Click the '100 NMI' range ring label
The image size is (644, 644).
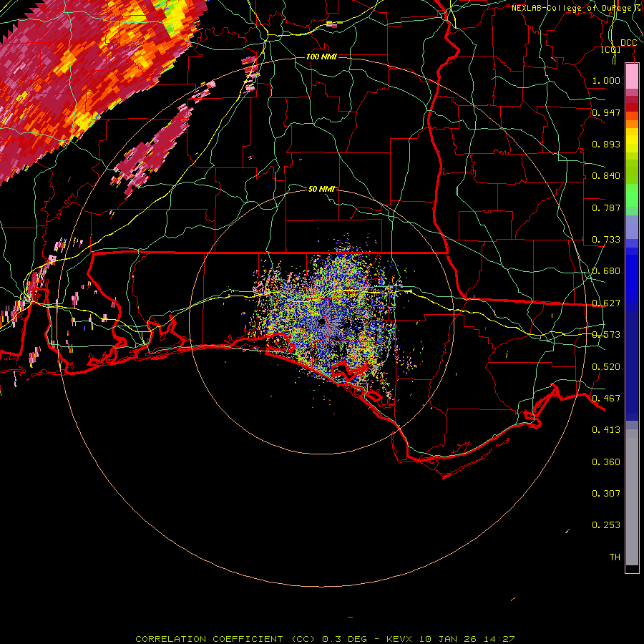321,57
